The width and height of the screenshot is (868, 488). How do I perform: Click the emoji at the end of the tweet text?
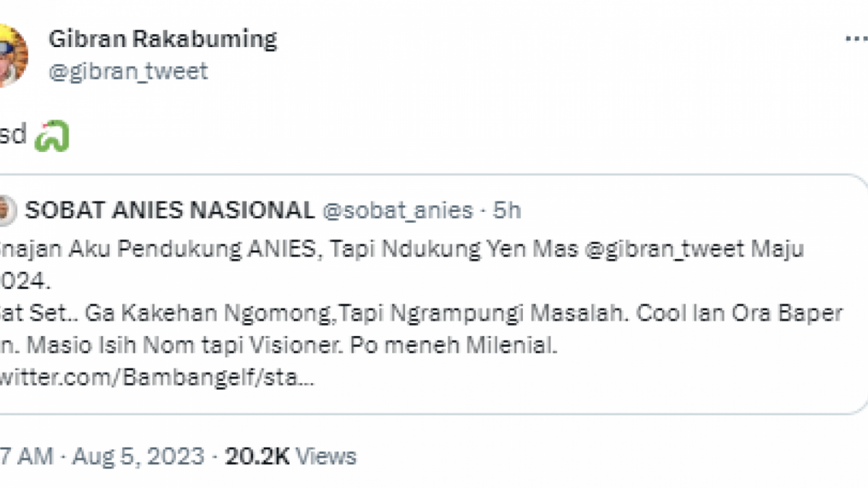[52, 134]
